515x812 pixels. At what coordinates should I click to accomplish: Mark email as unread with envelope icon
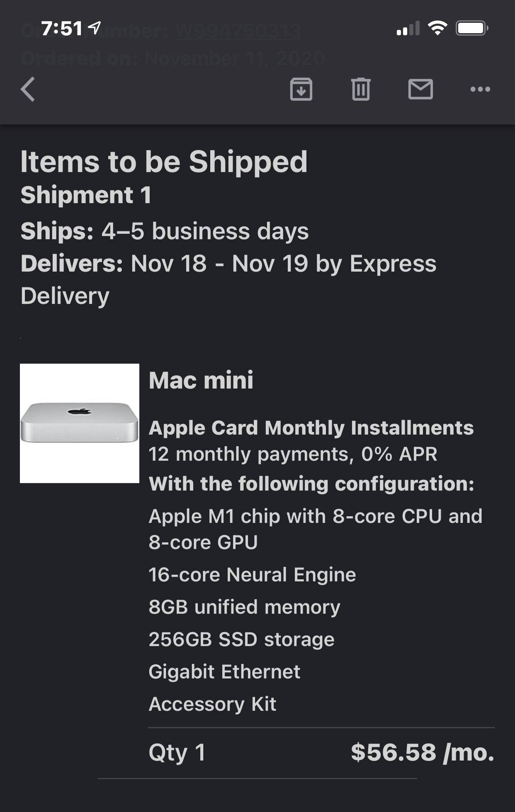coord(420,89)
